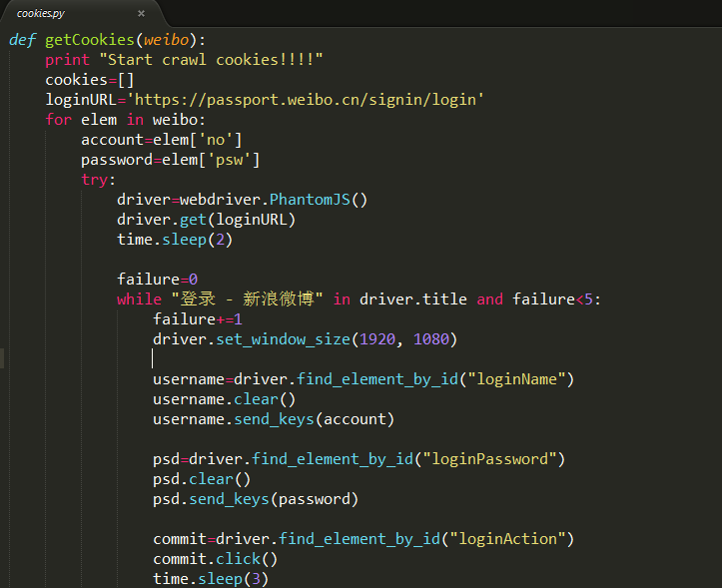Click the def keyword
This screenshot has height=588, width=722.
(x=22, y=40)
